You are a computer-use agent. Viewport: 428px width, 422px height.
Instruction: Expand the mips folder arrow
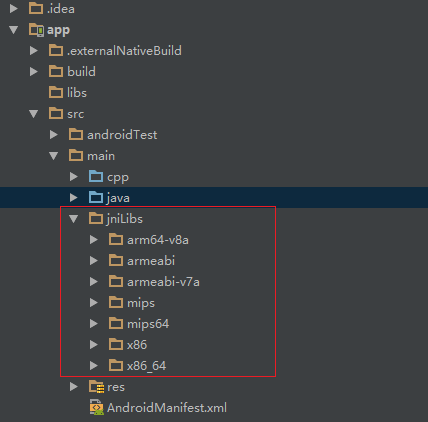click(94, 303)
